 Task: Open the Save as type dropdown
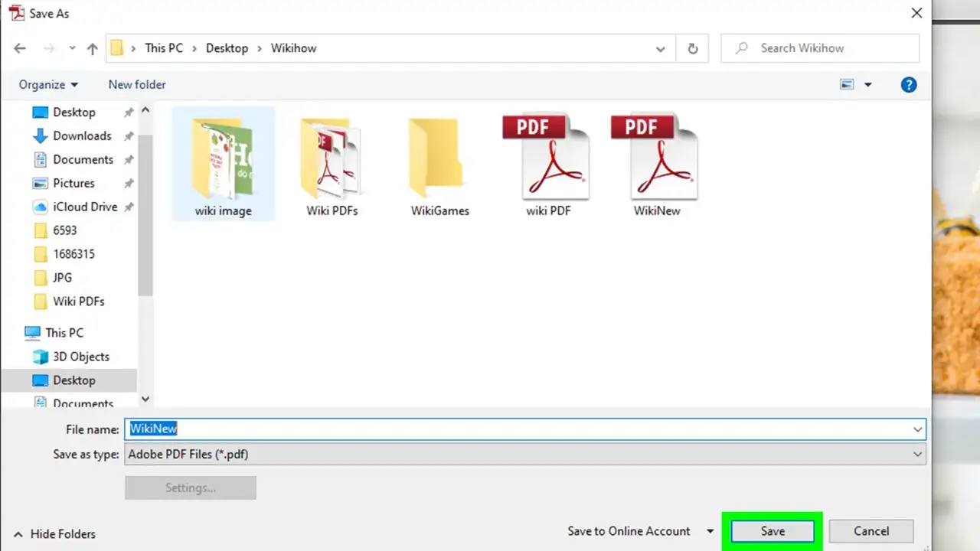(525, 455)
